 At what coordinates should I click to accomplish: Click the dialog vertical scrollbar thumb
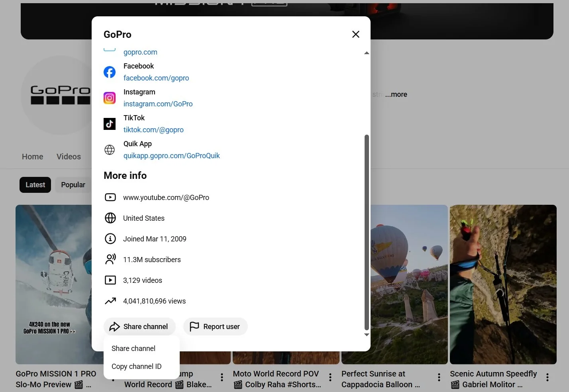tap(367, 233)
